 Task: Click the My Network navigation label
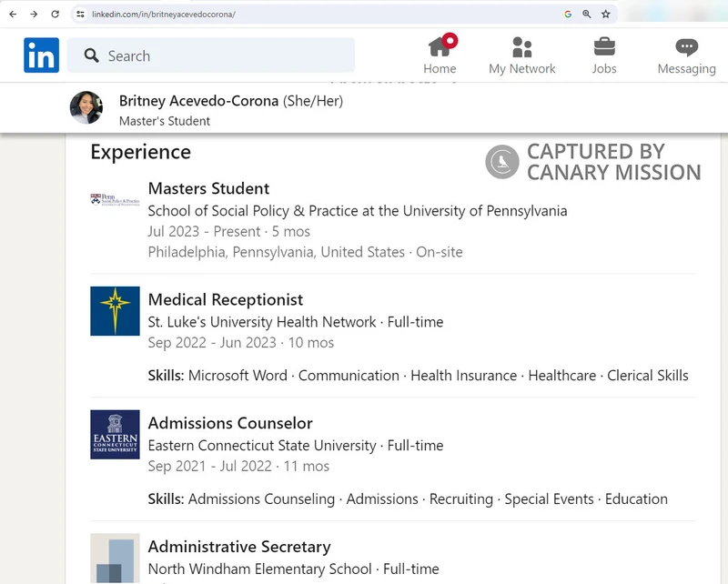pos(521,69)
